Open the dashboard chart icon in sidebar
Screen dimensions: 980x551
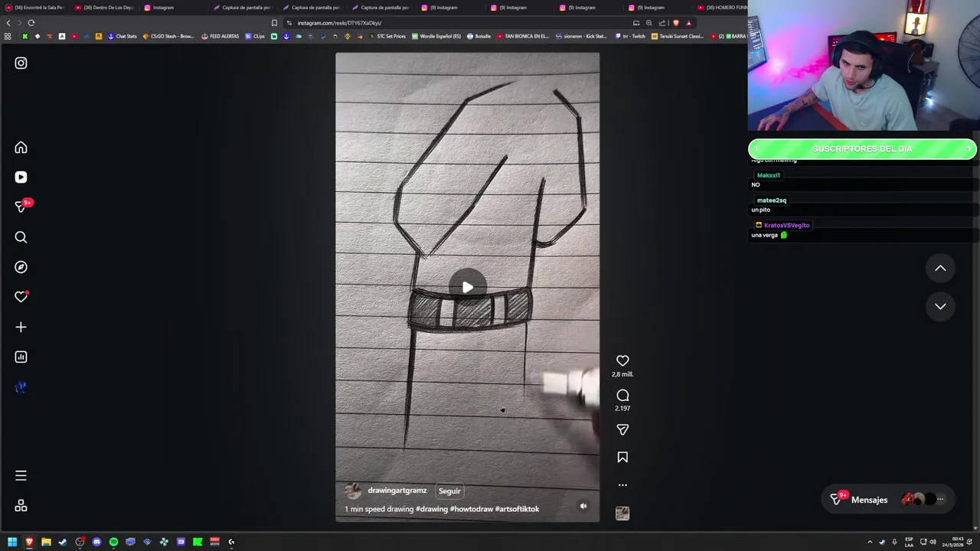pyautogui.click(x=21, y=357)
